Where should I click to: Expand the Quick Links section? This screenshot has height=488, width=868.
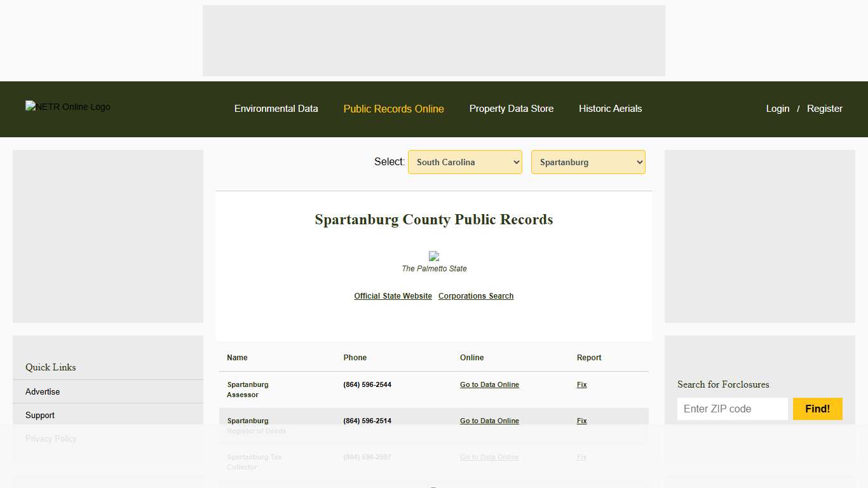[x=50, y=367]
